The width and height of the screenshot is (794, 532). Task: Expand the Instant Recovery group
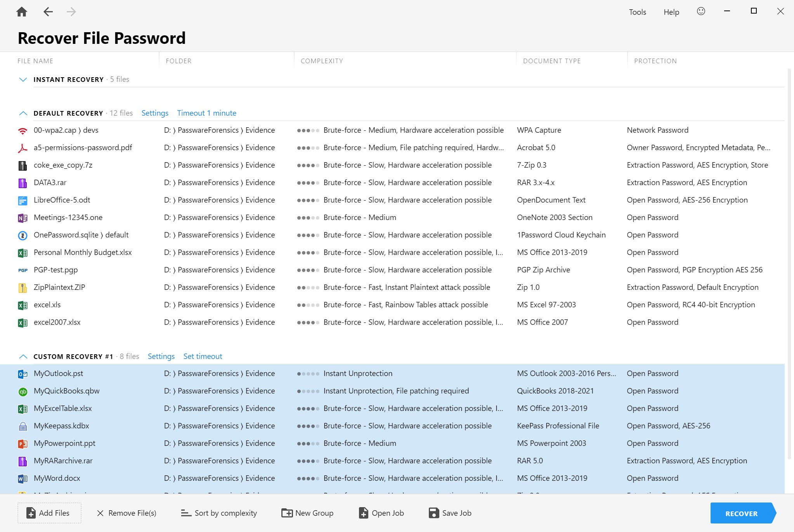pos(23,80)
